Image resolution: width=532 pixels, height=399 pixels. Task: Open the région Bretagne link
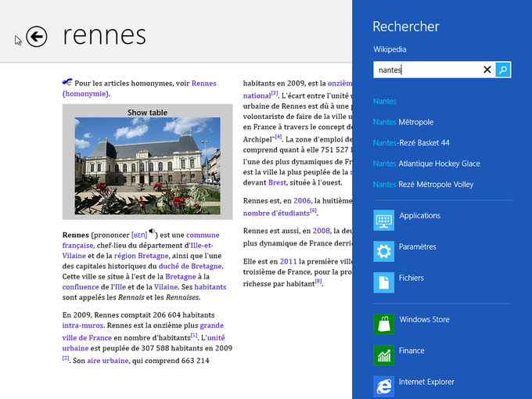tap(141, 256)
